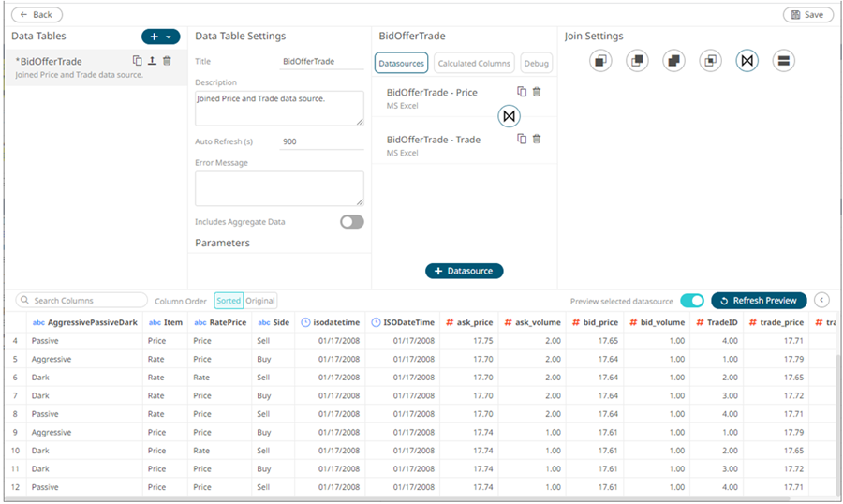The height and width of the screenshot is (504, 843).
Task: Click the Refresh Preview button
Action: pos(758,301)
